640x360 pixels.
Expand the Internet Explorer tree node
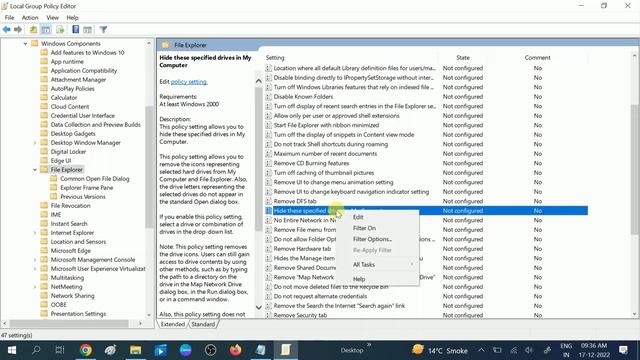(35, 233)
